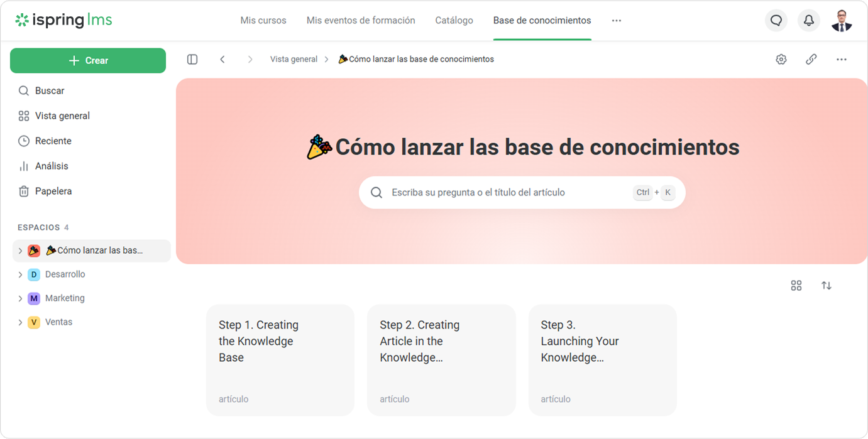Expand the Marketing space tree
Image resolution: width=868 pixels, height=439 pixels.
(x=20, y=298)
